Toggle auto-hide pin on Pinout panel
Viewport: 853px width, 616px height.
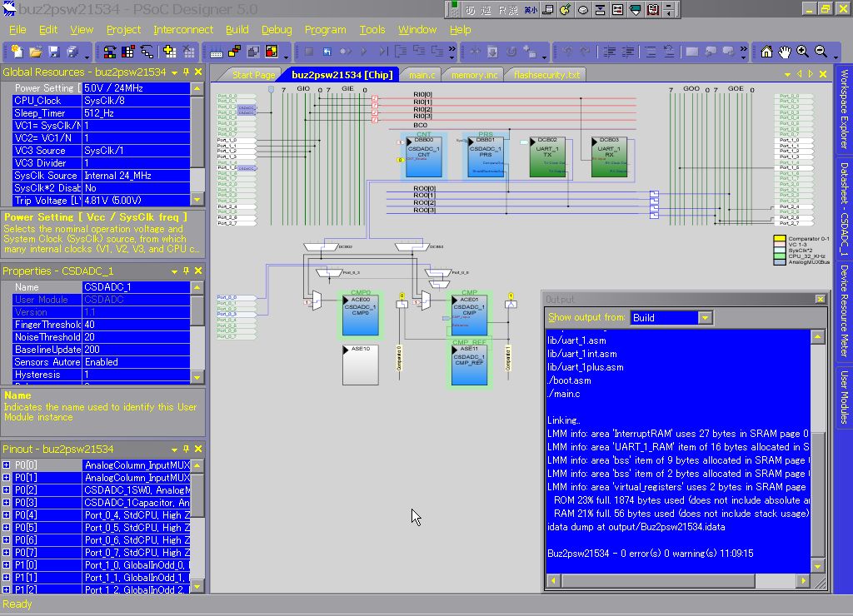coord(186,449)
